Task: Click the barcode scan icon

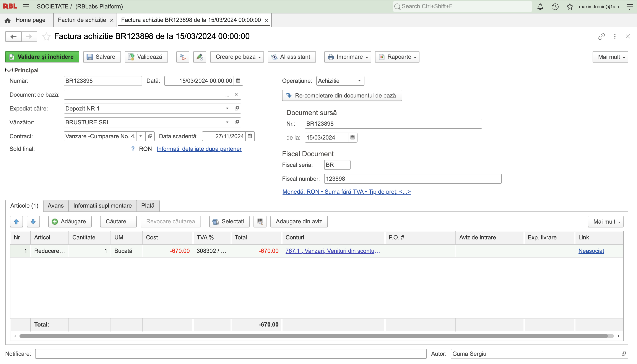Action: tap(260, 221)
